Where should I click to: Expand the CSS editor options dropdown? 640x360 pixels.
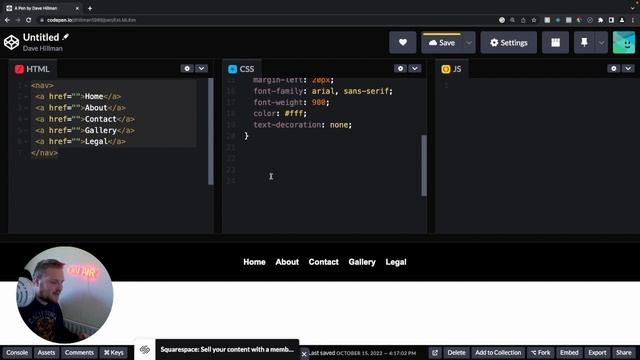coord(415,69)
